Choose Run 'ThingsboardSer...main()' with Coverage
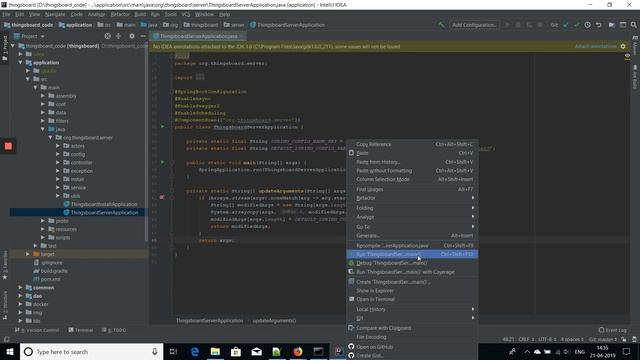 pyautogui.click(x=412, y=272)
